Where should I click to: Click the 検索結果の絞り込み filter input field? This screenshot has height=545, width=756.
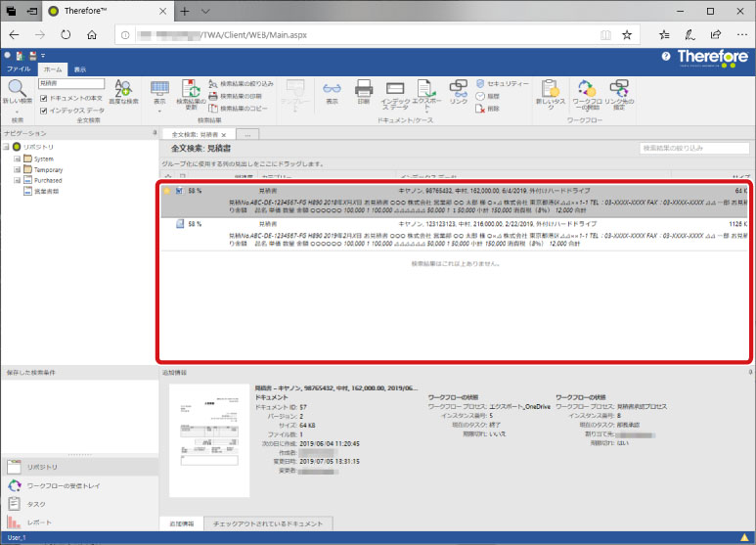coord(693,148)
